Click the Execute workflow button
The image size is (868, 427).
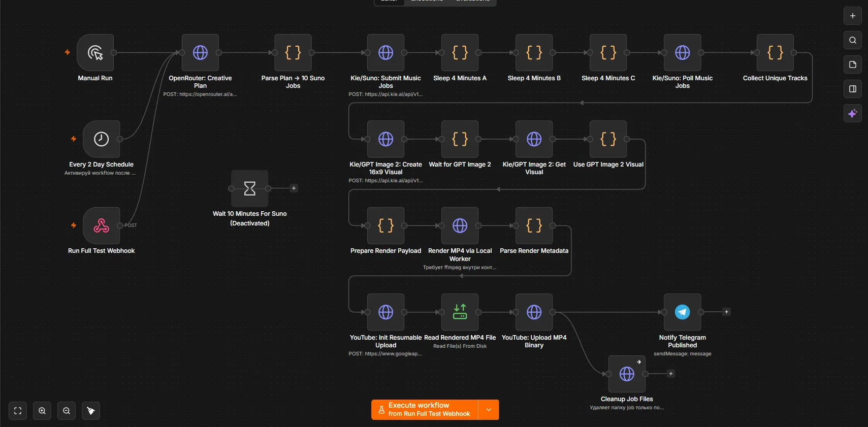pyautogui.click(x=425, y=410)
